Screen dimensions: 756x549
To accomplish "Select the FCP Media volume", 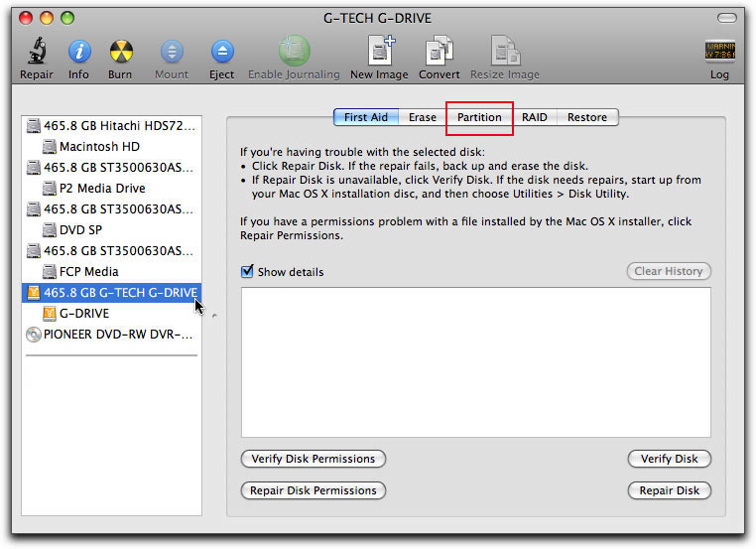I will pos(111,272).
